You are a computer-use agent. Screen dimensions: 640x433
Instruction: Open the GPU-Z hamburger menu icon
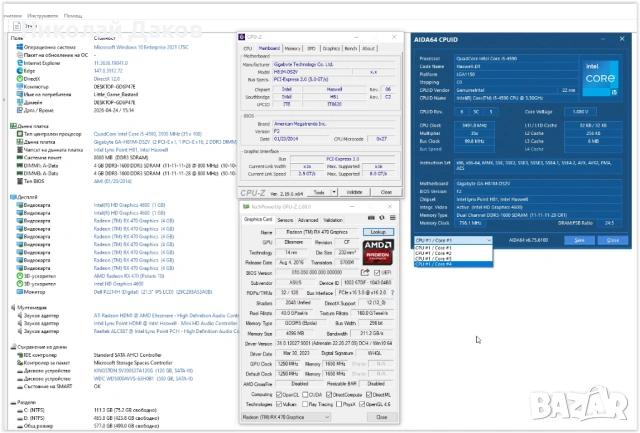click(392, 218)
